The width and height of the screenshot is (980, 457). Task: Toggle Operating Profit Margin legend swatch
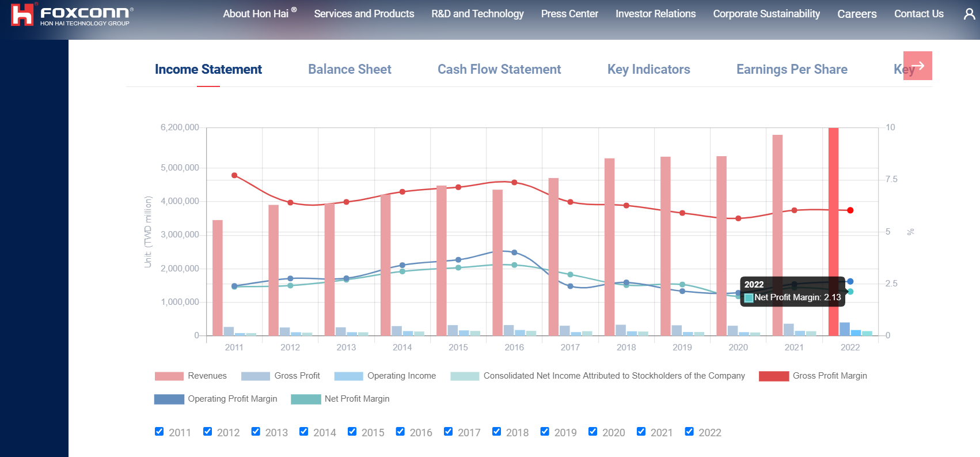(x=169, y=399)
